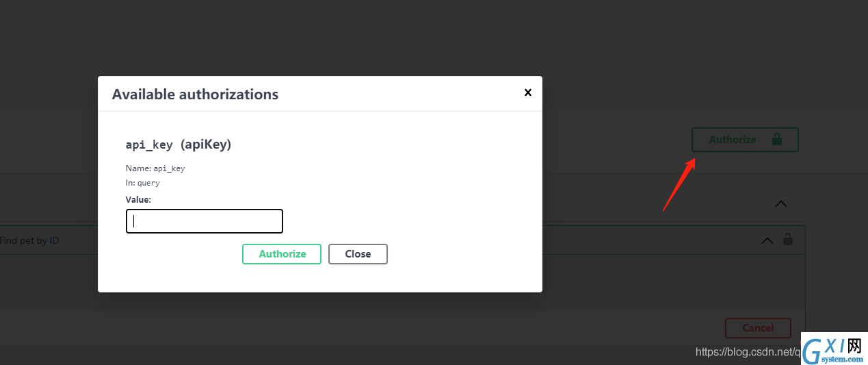This screenshot has height=365, width=868.
Task: Focus the api_key Value input field
Action: (x=205, y=221)
